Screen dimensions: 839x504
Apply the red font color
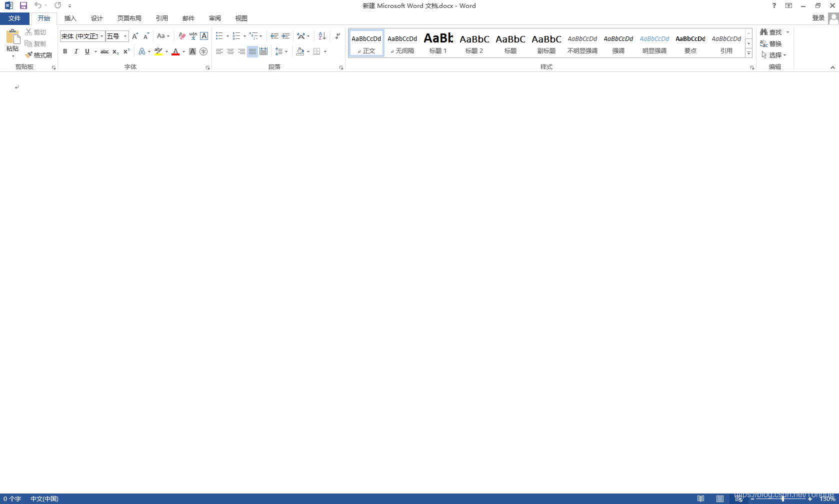[x=175, y=51]
